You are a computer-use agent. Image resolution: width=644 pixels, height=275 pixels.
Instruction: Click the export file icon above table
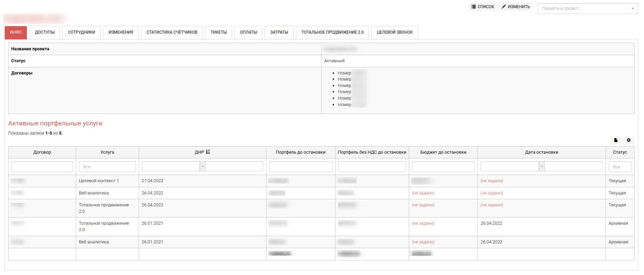[x=615, y=140]
